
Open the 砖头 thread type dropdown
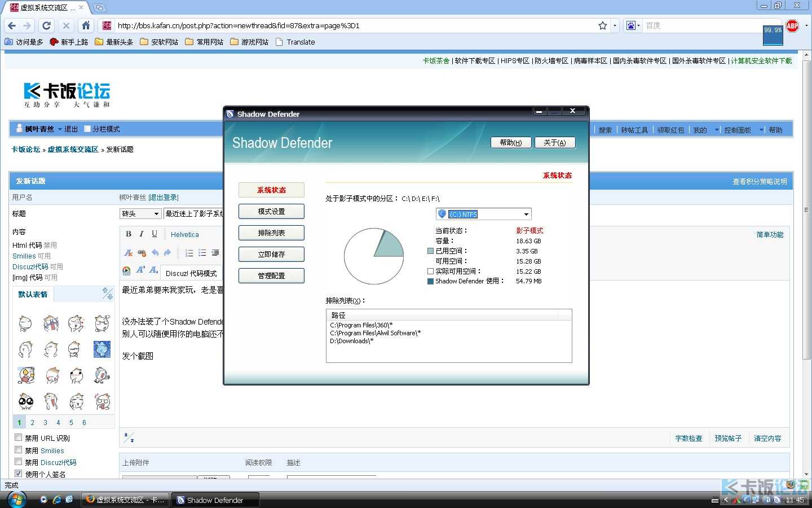click(140, 213)
